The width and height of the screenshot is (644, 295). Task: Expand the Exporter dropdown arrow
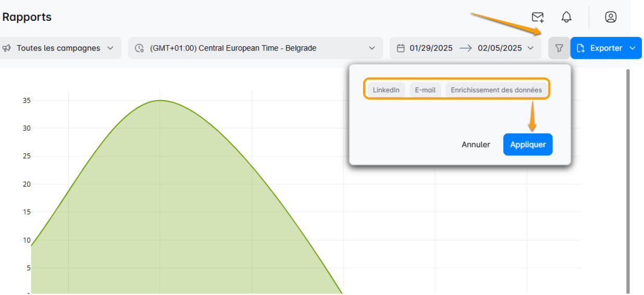click(633, 48)
